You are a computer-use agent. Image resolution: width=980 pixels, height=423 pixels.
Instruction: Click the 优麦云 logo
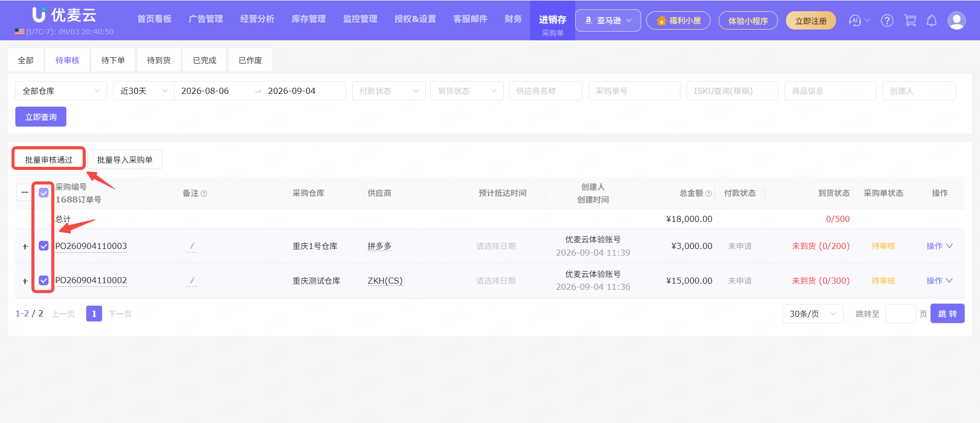pos(64,15)
